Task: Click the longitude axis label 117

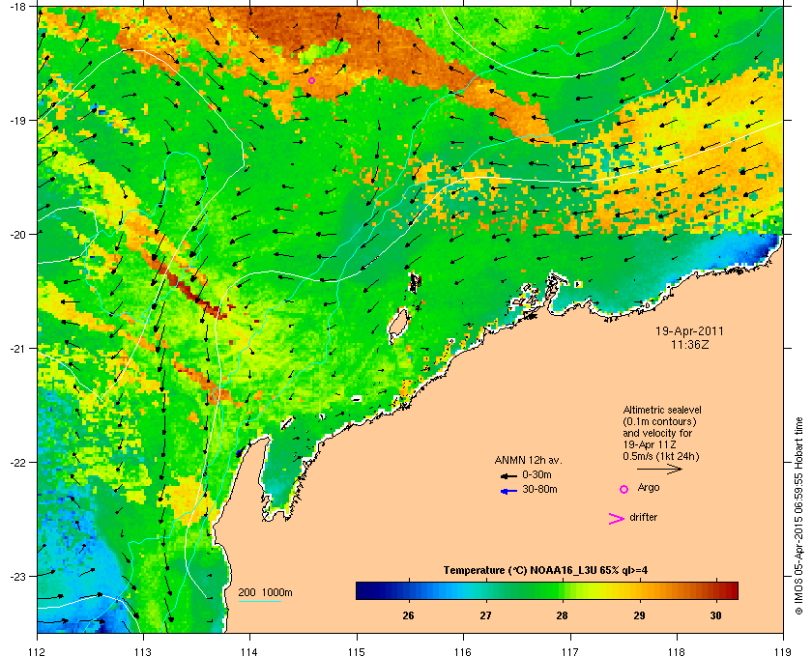Action: (570, 652)
